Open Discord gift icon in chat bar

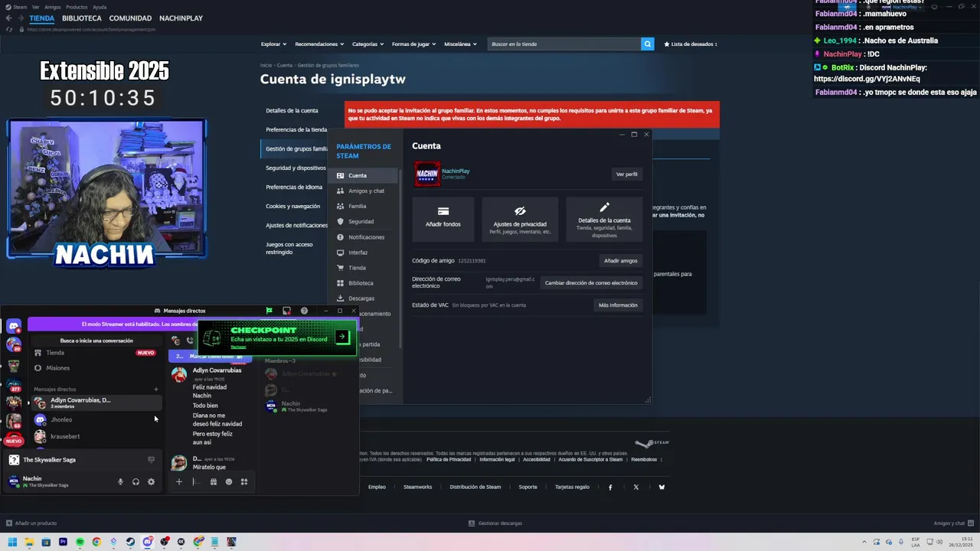click(214, 481)
